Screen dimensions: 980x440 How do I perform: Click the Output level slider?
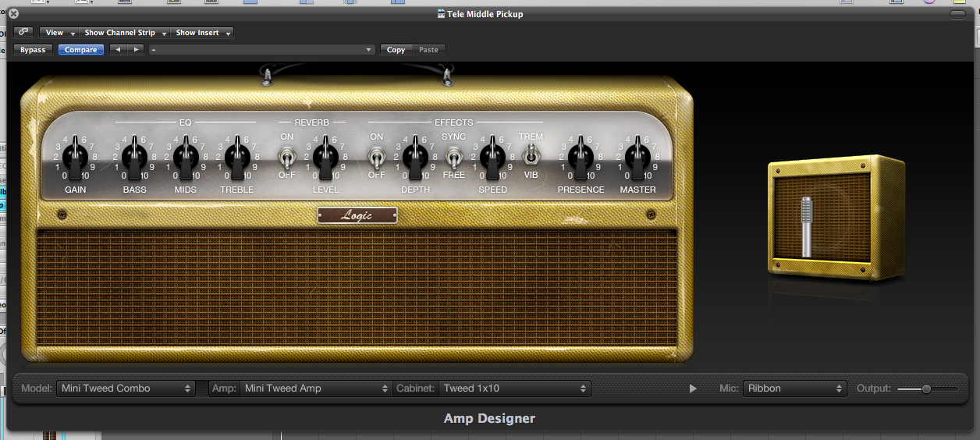coord(926,389)
